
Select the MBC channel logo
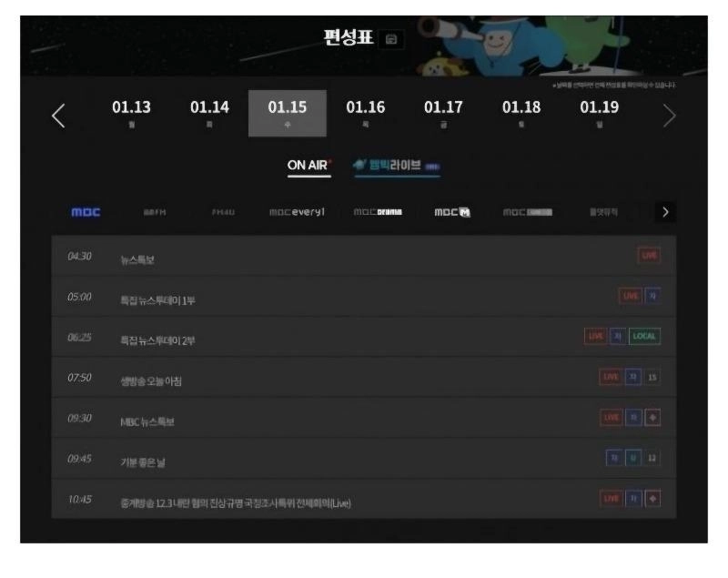86,212
